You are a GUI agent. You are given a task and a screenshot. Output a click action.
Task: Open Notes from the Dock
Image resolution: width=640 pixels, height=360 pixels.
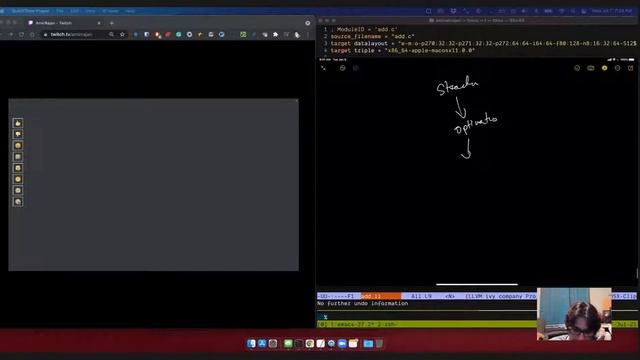[353, 344]
